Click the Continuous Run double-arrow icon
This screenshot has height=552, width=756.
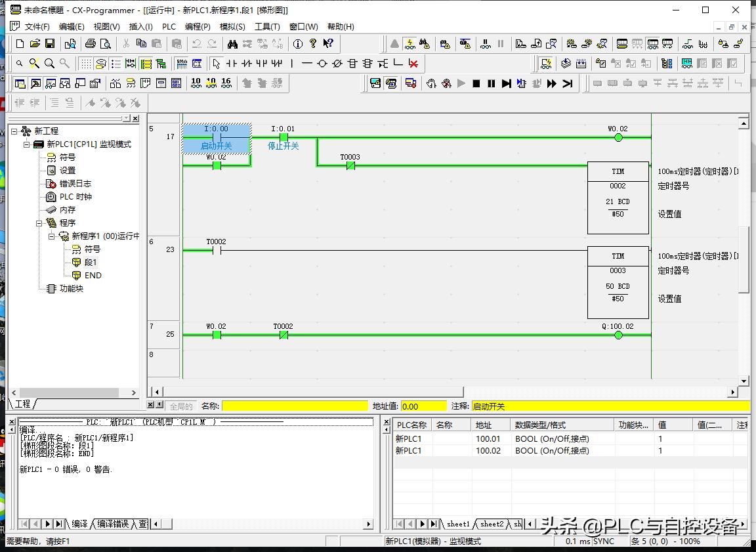pos(552,83)
